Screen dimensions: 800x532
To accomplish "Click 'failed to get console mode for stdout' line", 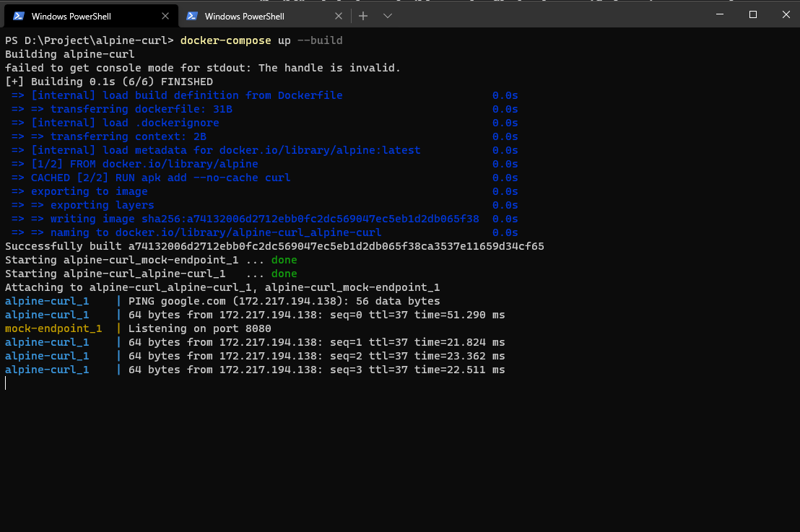I will point(203,68).
